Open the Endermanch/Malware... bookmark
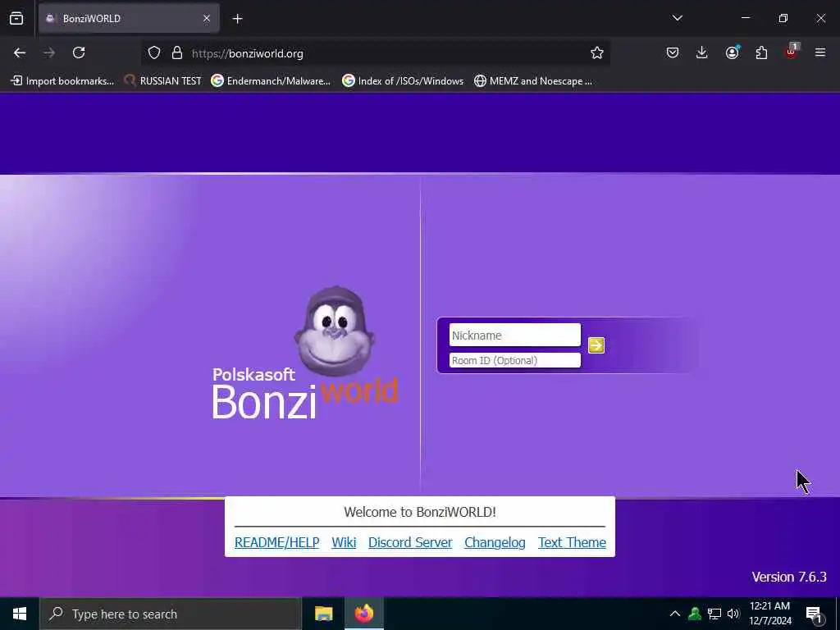This screenshot has height=630, width=840. tap(271, 81)
